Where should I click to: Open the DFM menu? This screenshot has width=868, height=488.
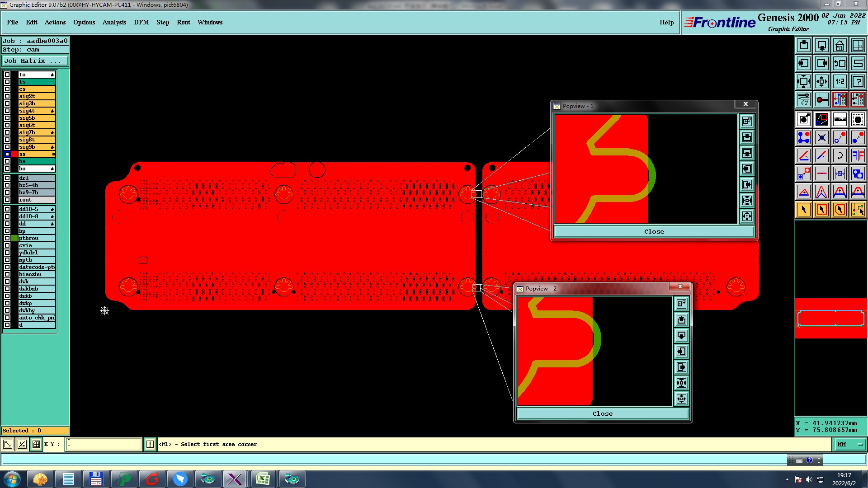pyautogui.click(x=141, y=22)
